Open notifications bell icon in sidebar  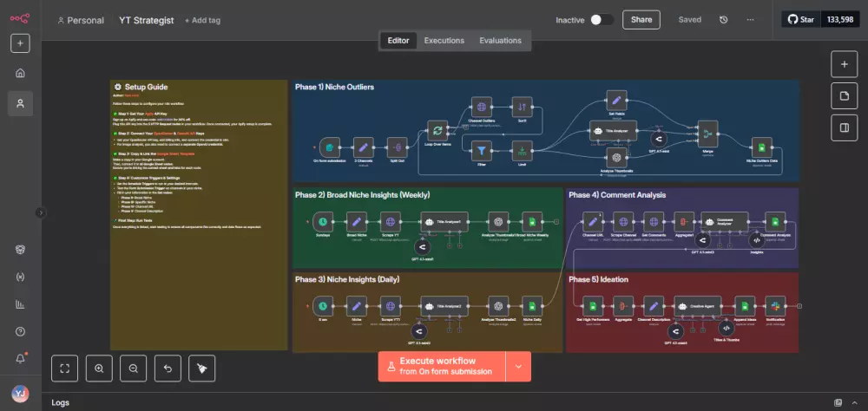pyautogui.click(x=20, y=358)
